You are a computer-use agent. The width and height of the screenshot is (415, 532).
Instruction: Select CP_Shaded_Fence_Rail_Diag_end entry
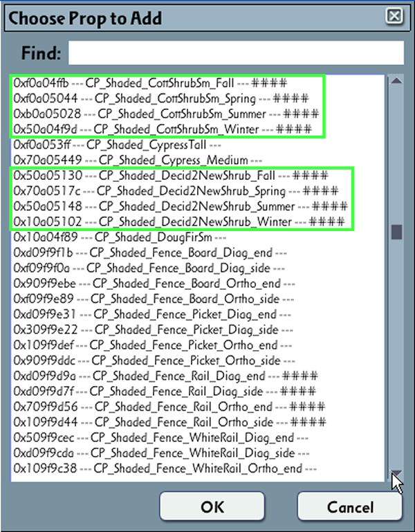point(165,376)
